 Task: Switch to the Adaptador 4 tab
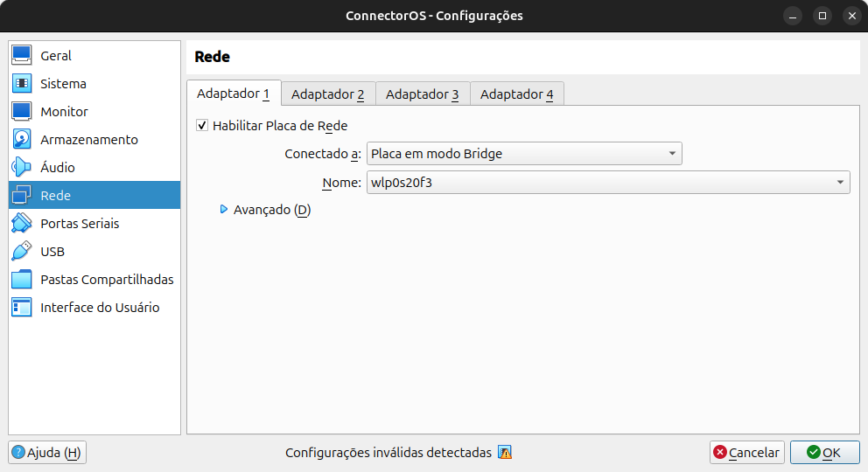517,94
